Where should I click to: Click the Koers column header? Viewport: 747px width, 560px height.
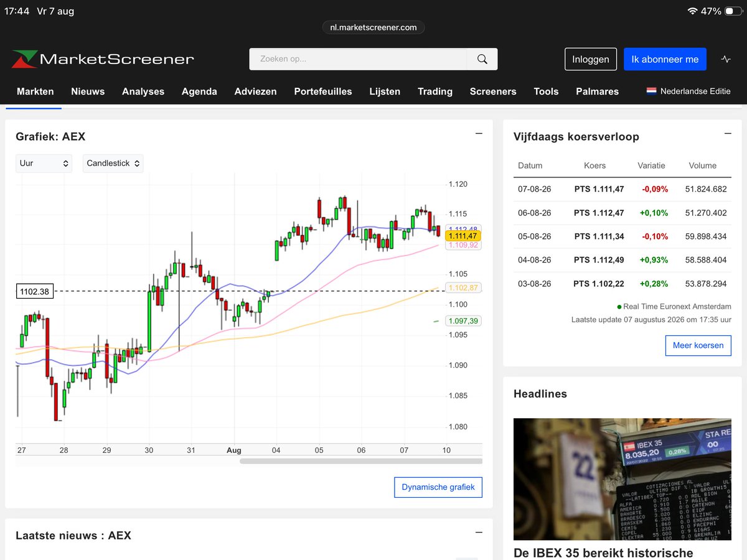pyautogui.click(x=595, y=166)
